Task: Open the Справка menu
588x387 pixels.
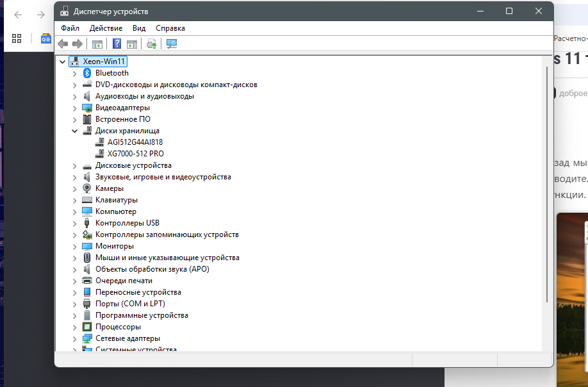Action: (170, 28)
